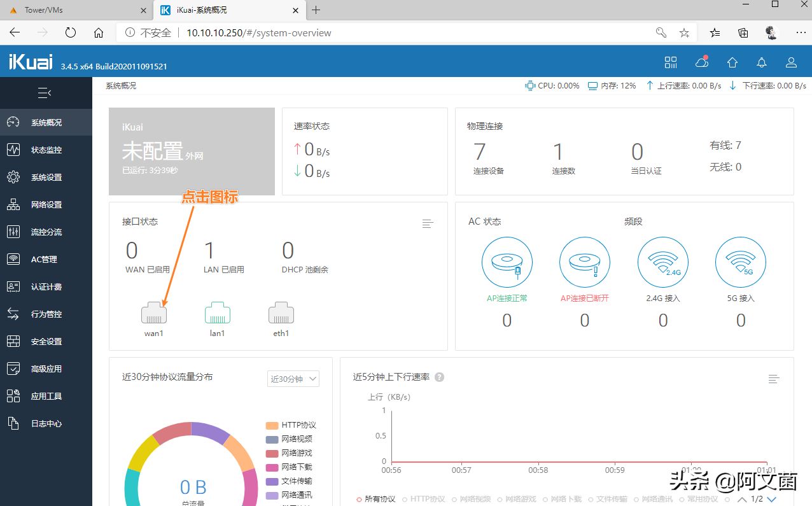Click the iKuai logo in header

point(32,62)
